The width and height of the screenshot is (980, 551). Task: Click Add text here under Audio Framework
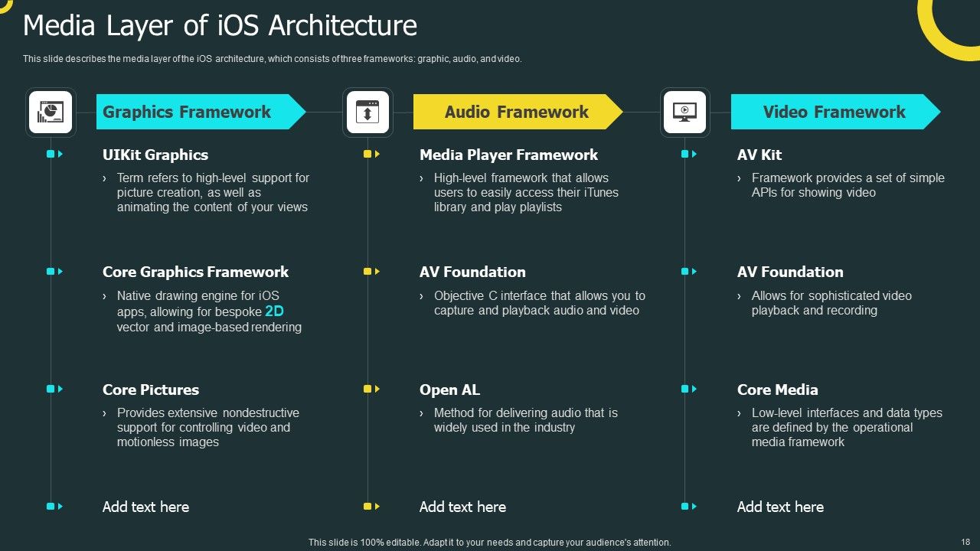(462, 507)
